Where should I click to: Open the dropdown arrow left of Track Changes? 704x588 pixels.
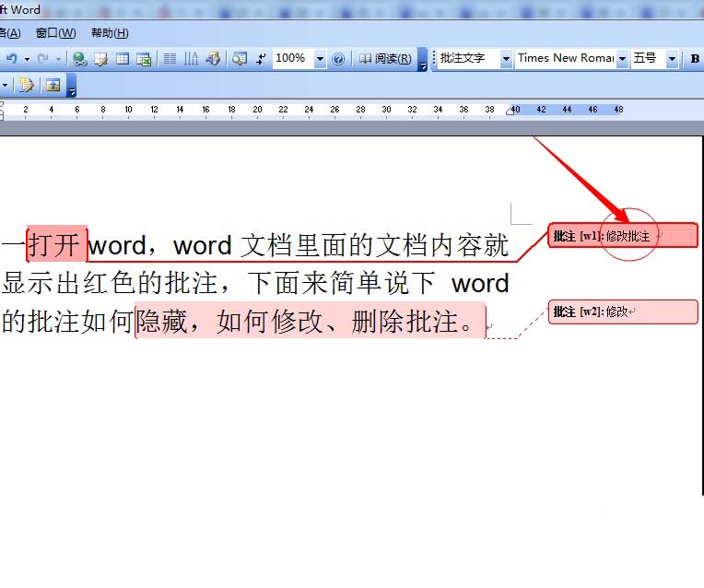pyautogui.click(x=5, y=85)
